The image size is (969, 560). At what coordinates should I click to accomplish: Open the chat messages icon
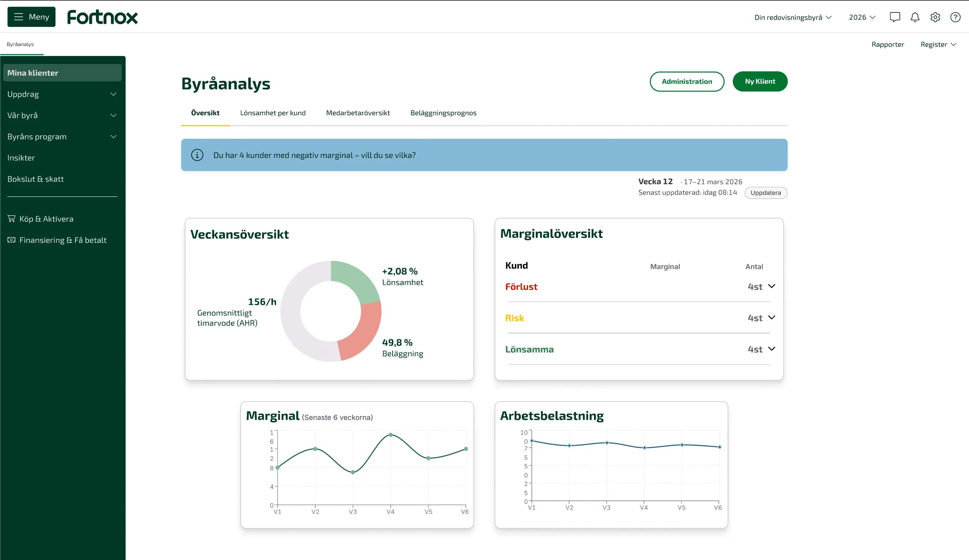tap(895, 17)
